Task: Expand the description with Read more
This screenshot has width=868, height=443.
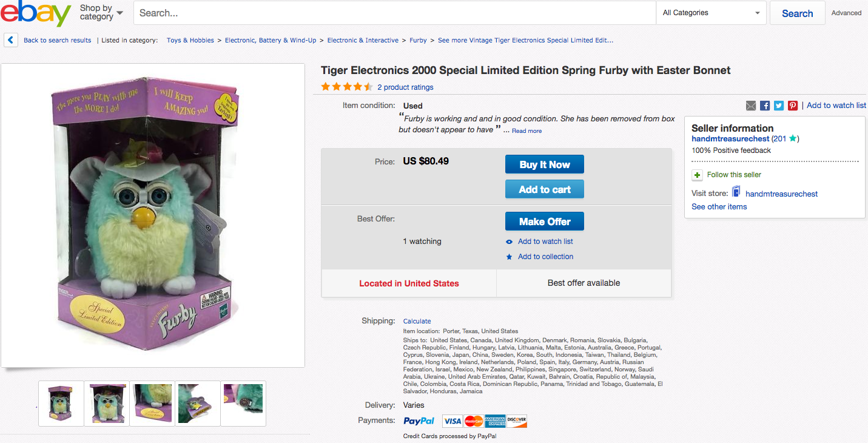Action: pos(527,131)
